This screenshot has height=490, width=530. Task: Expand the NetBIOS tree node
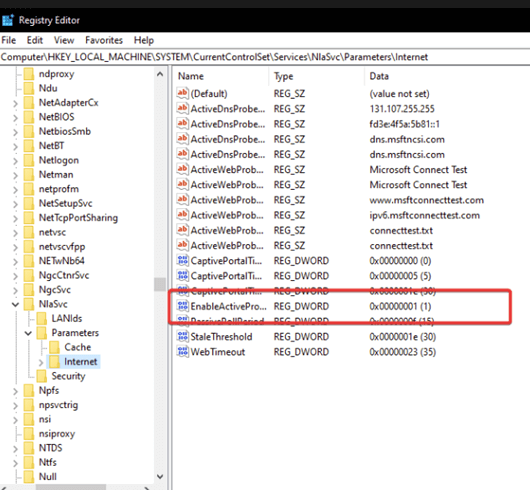coord(15,117)
